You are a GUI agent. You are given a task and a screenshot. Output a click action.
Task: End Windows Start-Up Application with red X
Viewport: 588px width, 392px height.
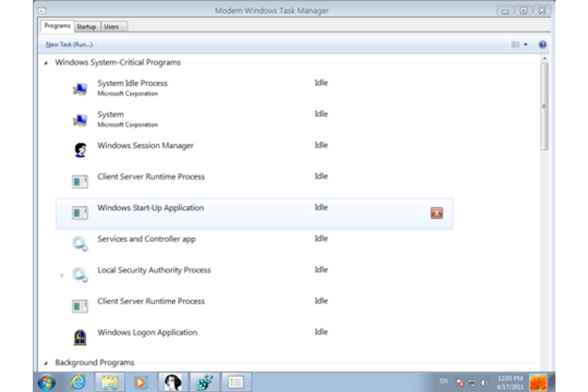(x=437, y=213)
